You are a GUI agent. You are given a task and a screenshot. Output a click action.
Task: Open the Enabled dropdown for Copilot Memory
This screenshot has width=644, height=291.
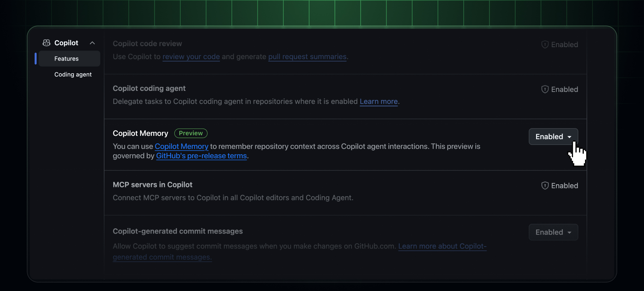click(x=553, y=136)
